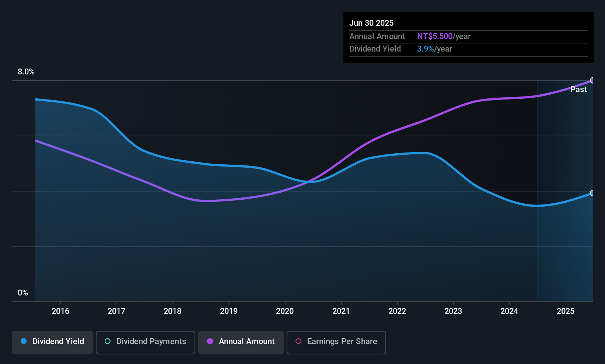Click the Jun 30 2025 tooltip date
605x364 pixels.
(371, 23)
